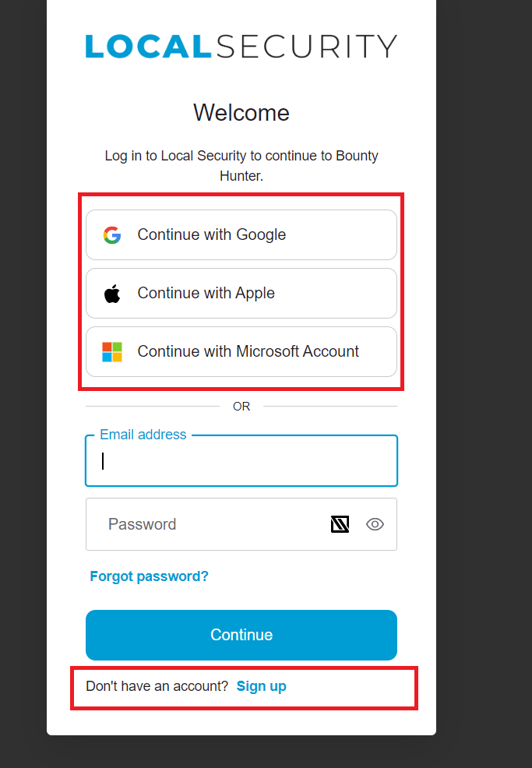Click the blue LOCAL word in the logo

click(x=149, y=47)
